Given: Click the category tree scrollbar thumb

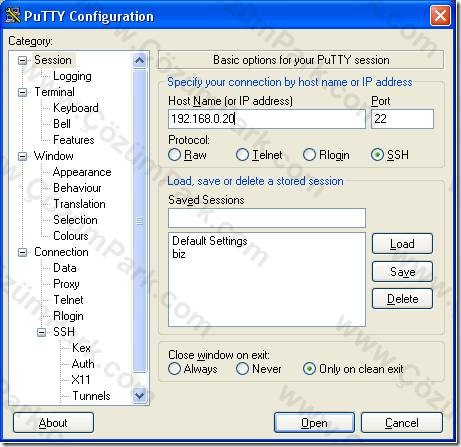Looking at the screenshot, I should [x=139, y=221].
